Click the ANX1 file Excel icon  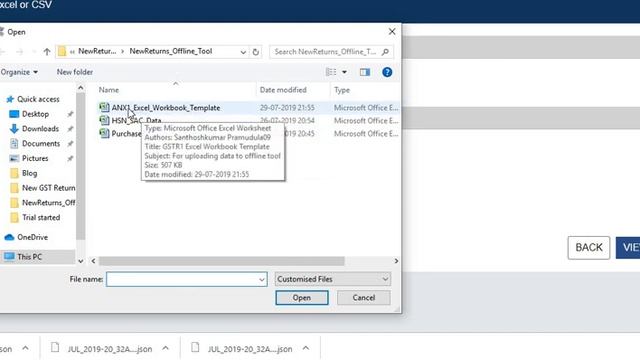coord(104,107)
